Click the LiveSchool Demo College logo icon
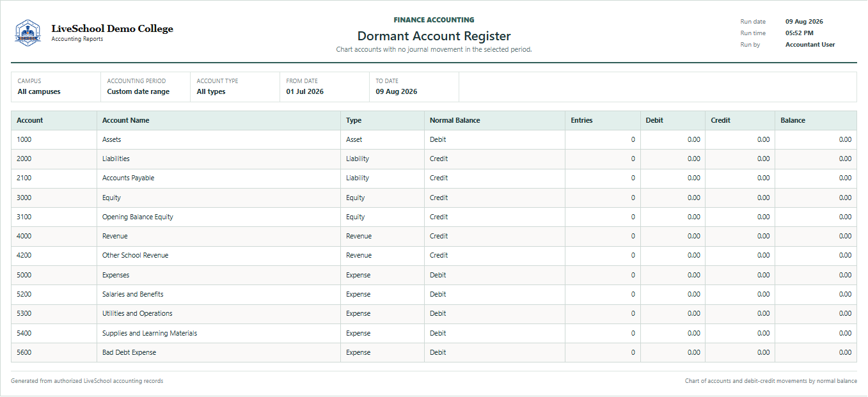868x397 pixels. point(28,33)
